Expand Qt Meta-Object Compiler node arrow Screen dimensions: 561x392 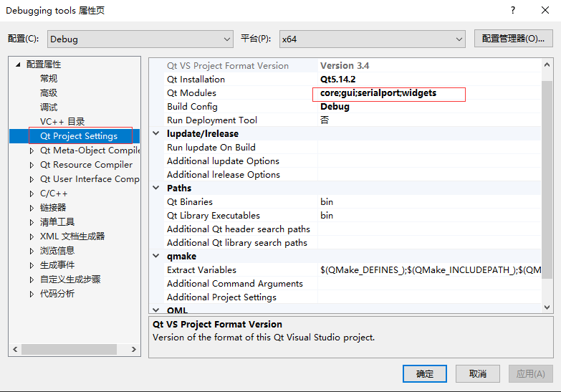click(x=32, y=150)
